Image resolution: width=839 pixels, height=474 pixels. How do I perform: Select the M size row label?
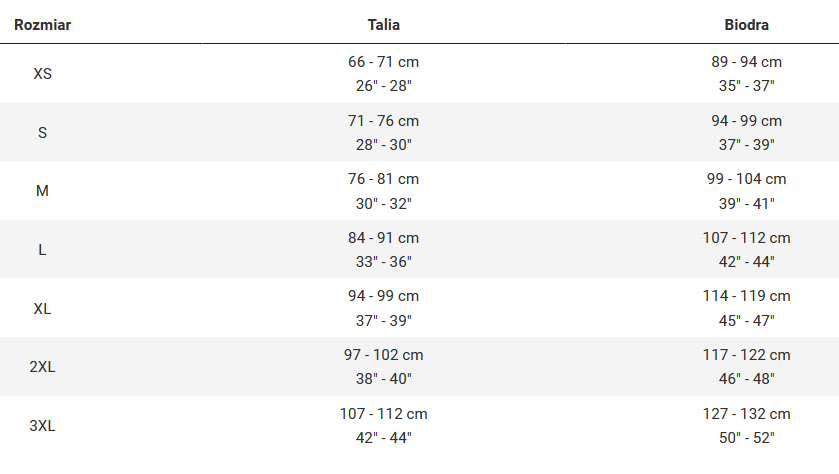42,190
